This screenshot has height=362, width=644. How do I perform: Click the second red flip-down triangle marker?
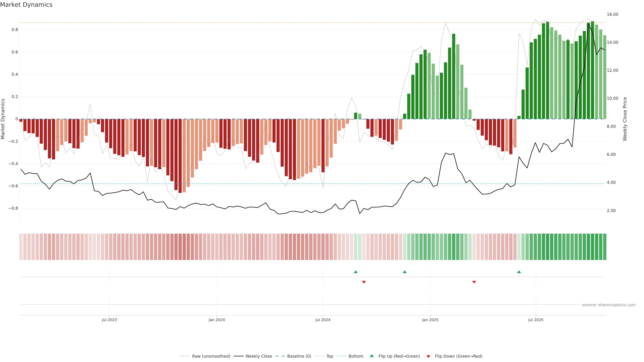click(x=474, y=282)
